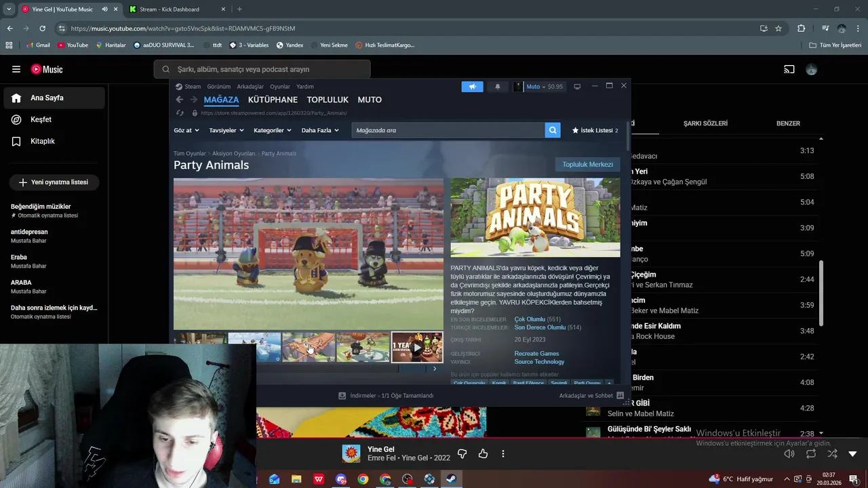Expand the Tavsiyeler dropdown
868x488 pixels.
coord(226,130)
